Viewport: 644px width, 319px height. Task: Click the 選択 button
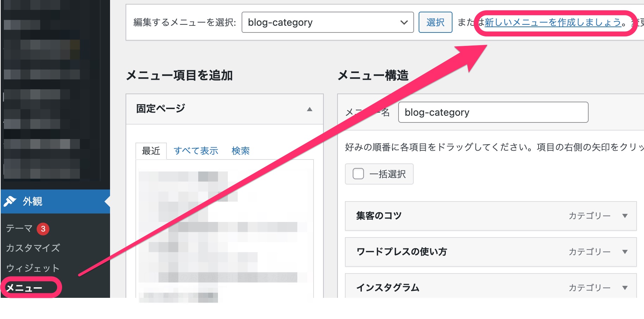[x=435, y=22]
